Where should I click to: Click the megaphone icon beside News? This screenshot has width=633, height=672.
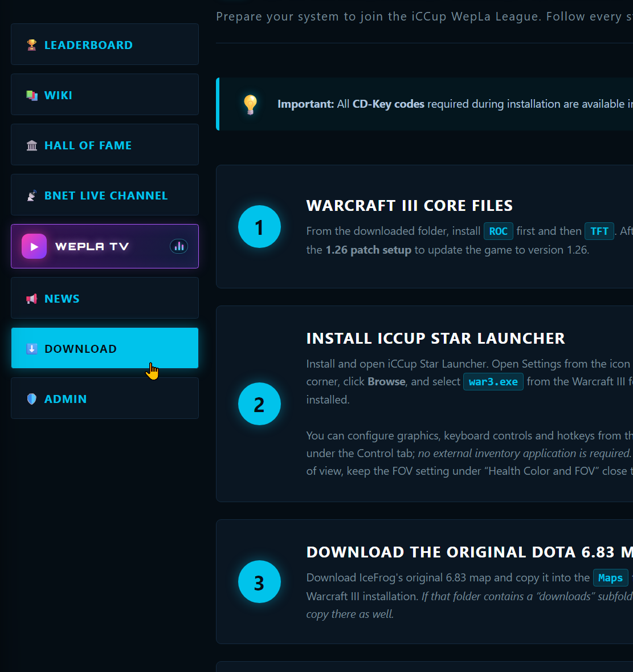(x=32, y=299)
